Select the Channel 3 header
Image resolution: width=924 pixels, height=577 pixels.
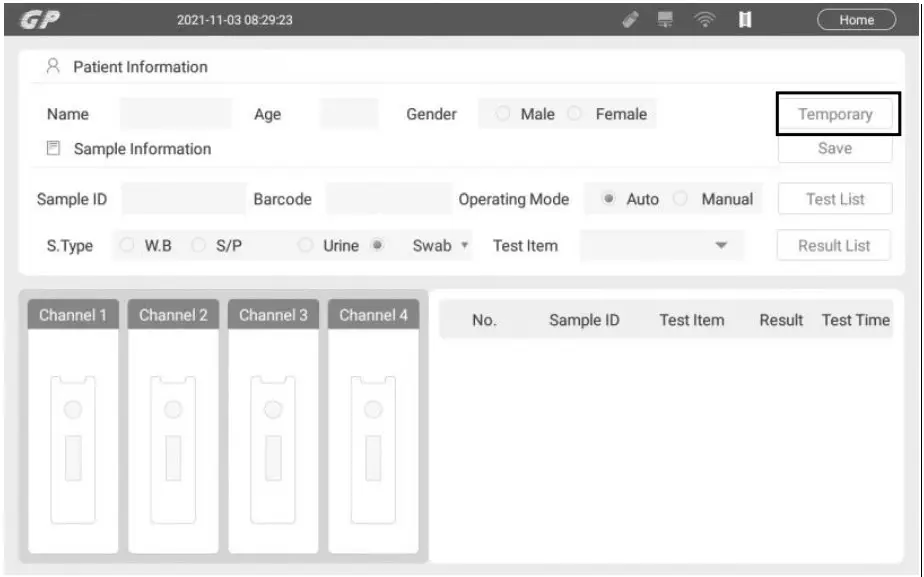(x=273, y=315)
